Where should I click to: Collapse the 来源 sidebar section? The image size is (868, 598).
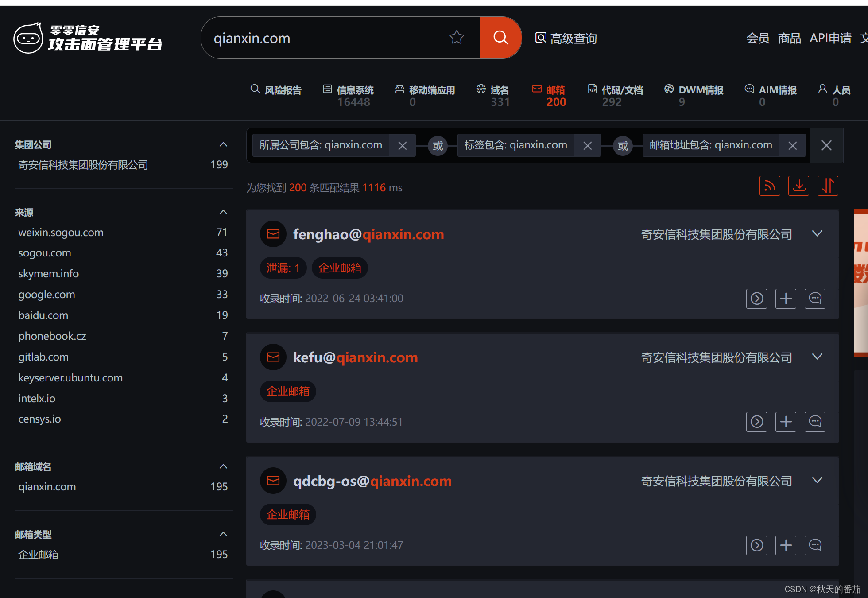click(x=223, y=212)
